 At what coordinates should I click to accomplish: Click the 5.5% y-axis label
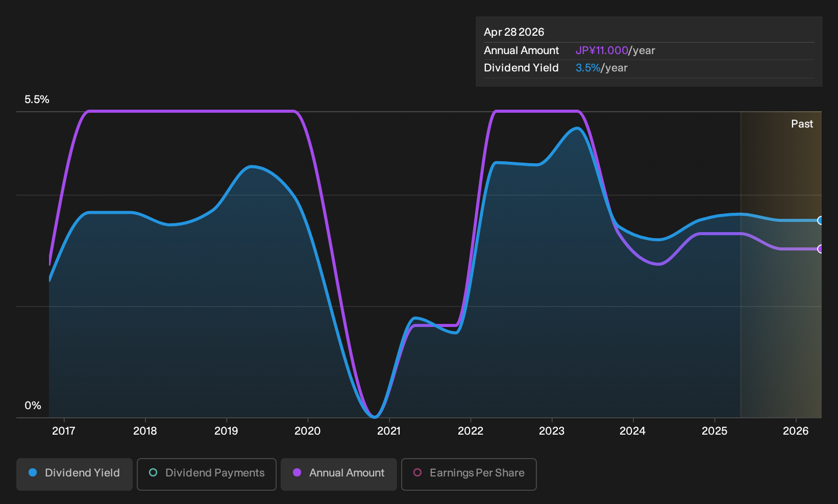[x=37, y=99]
